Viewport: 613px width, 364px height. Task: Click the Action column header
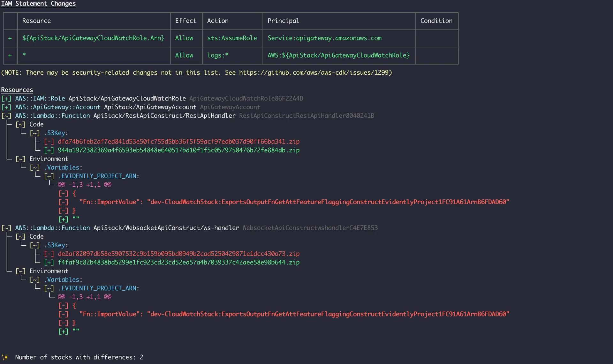click(x=218, y=21)
